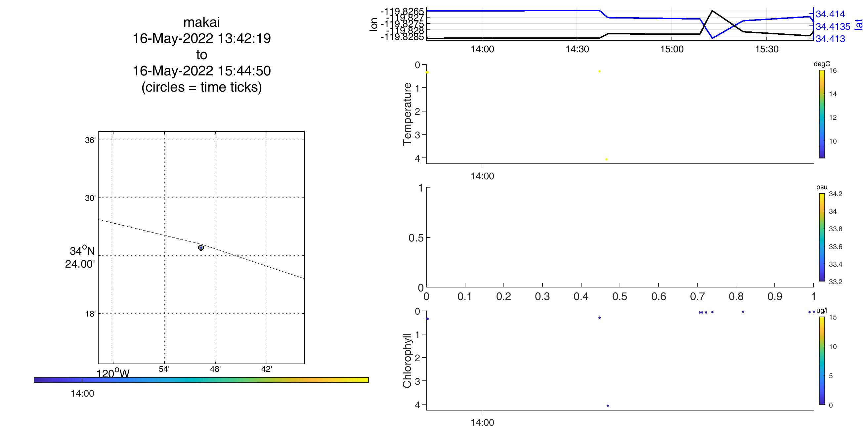Image resolution: width=868 pixels, height=434 pixels.
Task: Click the '14:00' tick under the Temperature plot
Action: tap(482, 176)
